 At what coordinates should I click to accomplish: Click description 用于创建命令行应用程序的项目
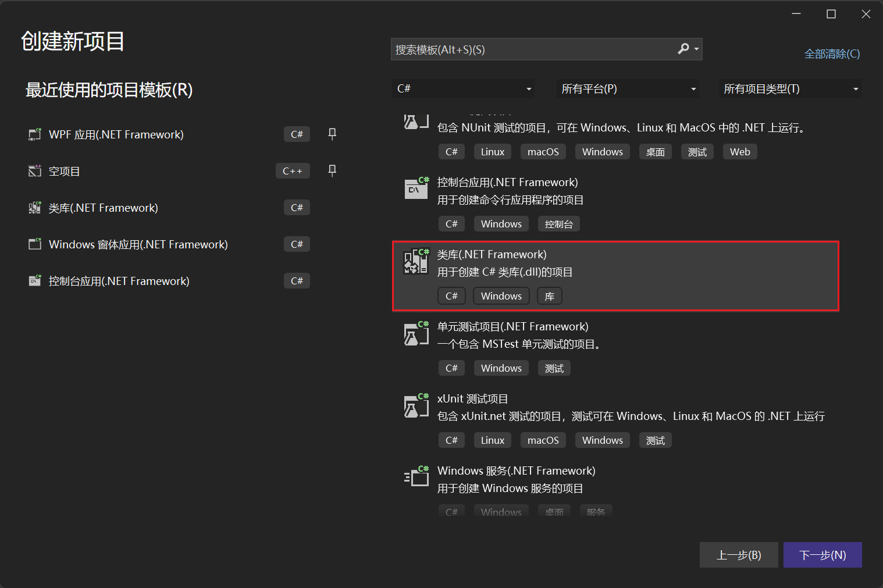[511, 199]
